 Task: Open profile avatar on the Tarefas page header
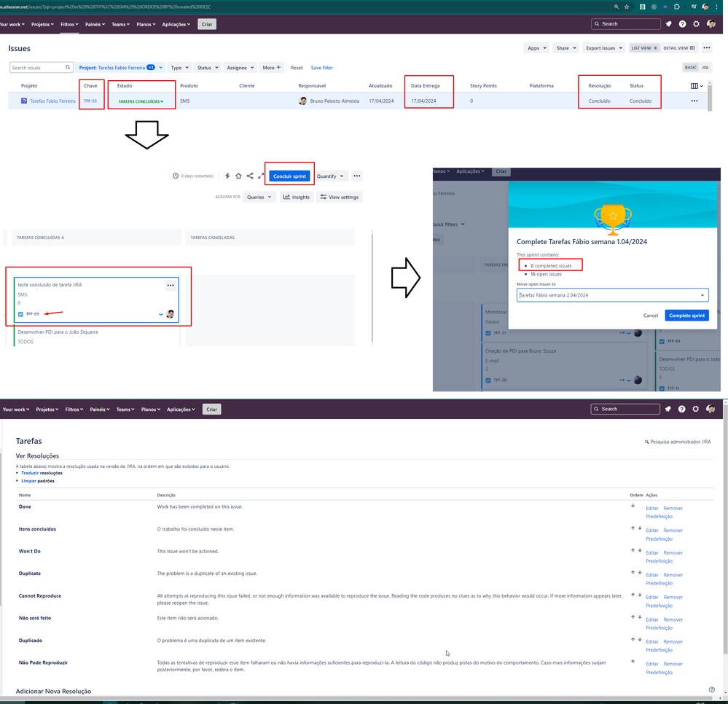[x=711, y=409]
